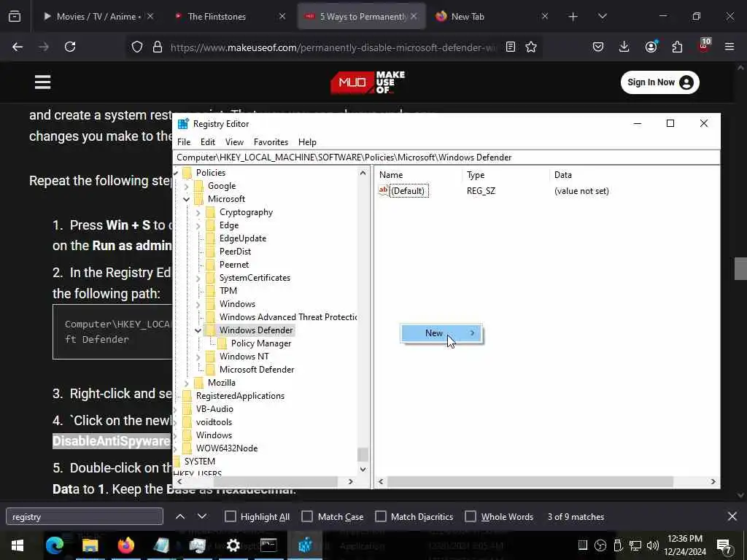Open Firefox View icon in tab bar
The width and height of the screenshot is (747, 560).
pos(15,16)
